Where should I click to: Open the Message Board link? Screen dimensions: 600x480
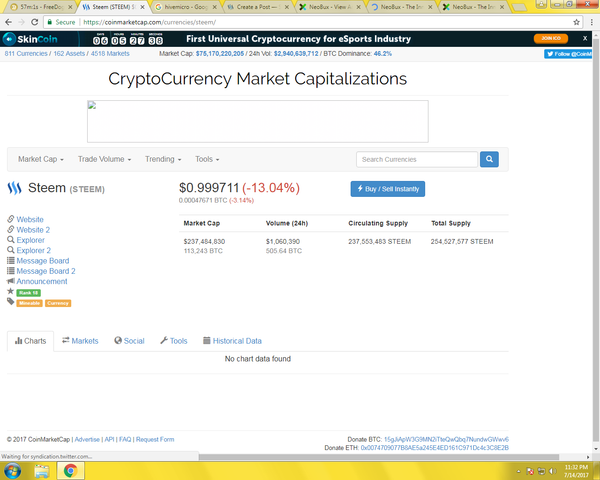pos(42,261)
